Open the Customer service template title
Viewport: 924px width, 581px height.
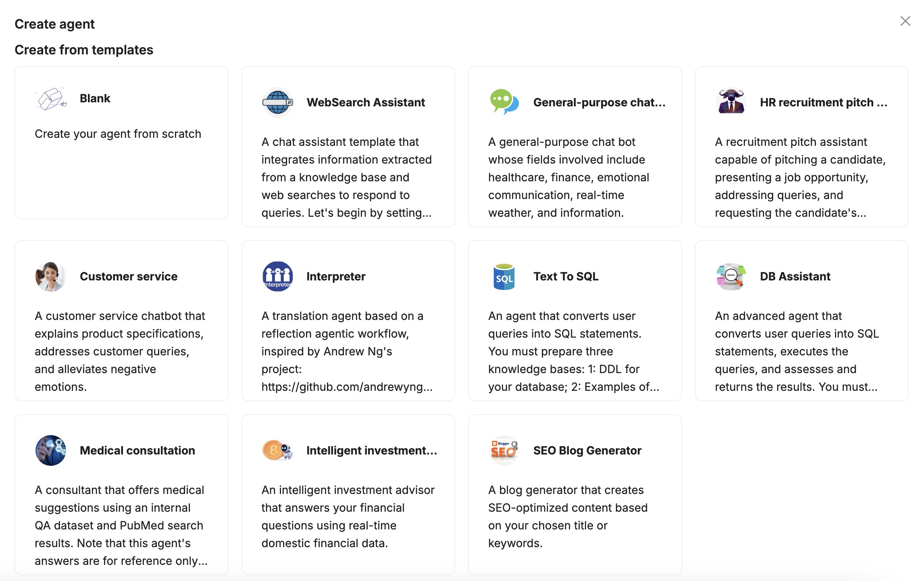click(x=129, y=276)
